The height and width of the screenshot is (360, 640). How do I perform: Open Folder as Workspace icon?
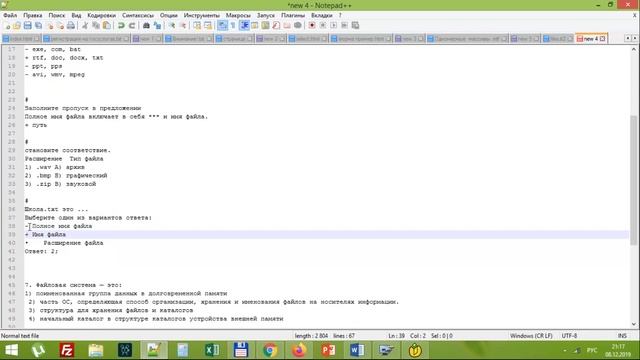[x=287, y=26]
